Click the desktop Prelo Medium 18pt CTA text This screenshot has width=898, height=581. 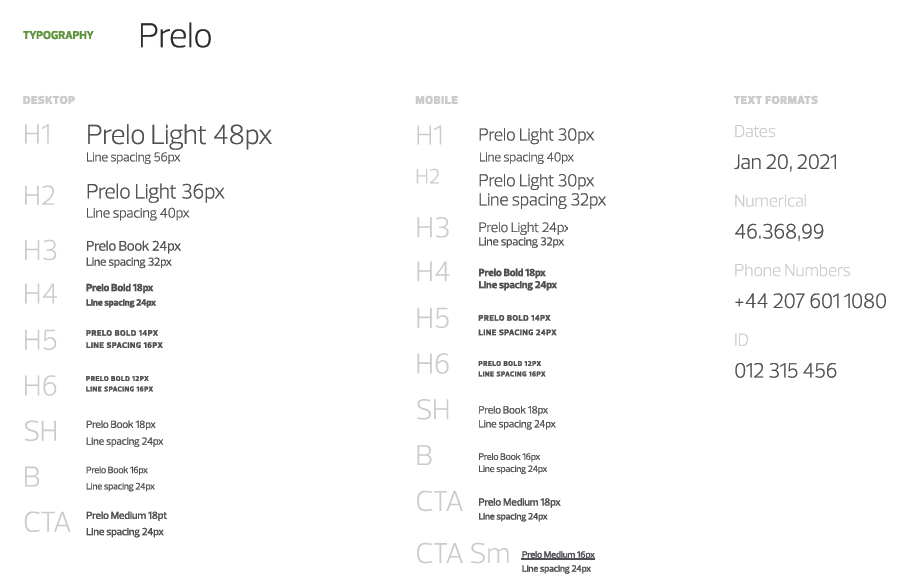click(x=126, y=515)
